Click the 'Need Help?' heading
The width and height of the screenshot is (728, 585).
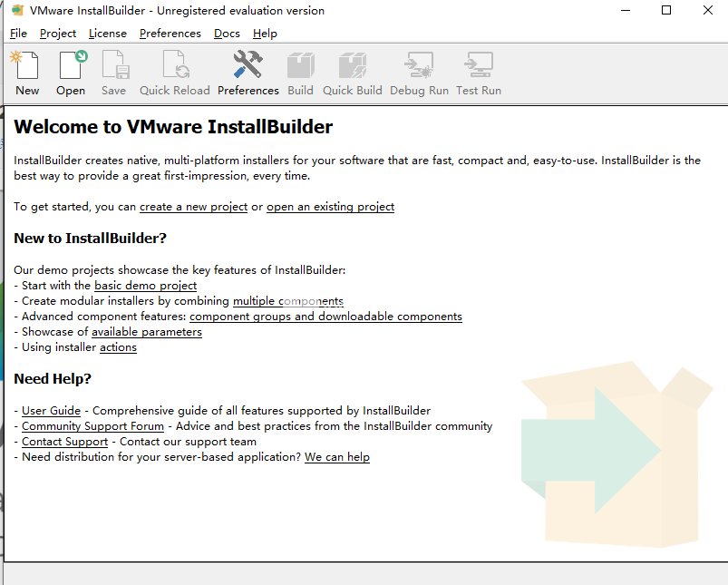53,379
